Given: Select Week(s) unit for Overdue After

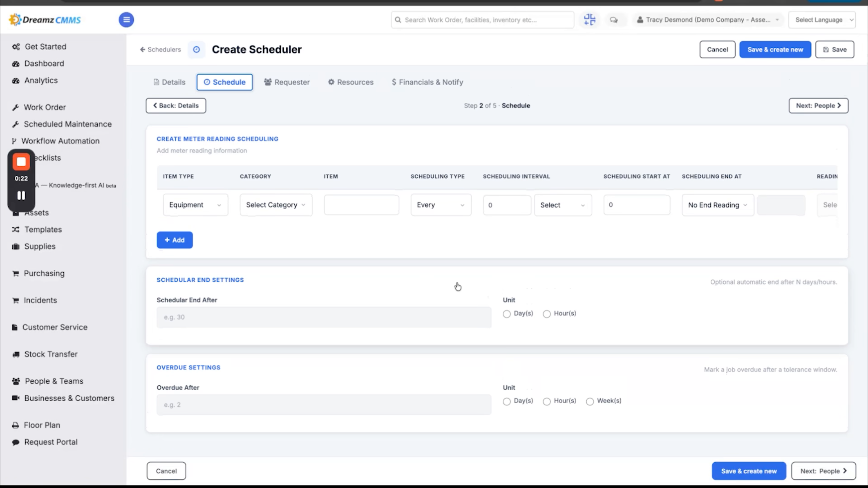Looking at the screenshot, I should pos(590,401).
